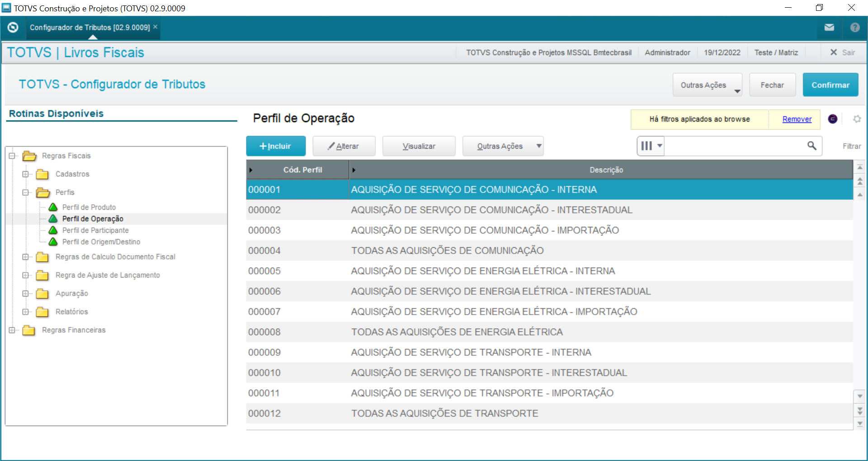This screenshot has height=461, width=868.
Task: Click Regras de Calculo Documento Fiscal folder icon
Action: click(x=42, y=257)
